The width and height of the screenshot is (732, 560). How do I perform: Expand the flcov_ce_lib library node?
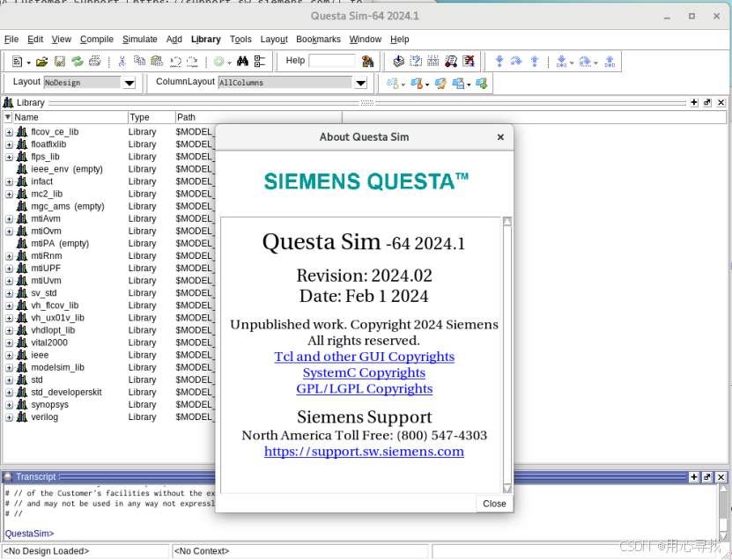tap(9, 133)
